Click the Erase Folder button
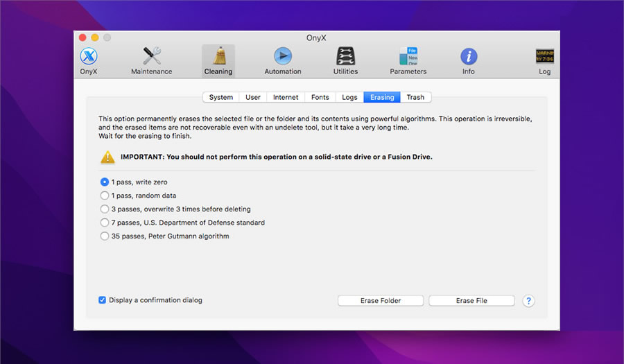 [x=381, y=301]
